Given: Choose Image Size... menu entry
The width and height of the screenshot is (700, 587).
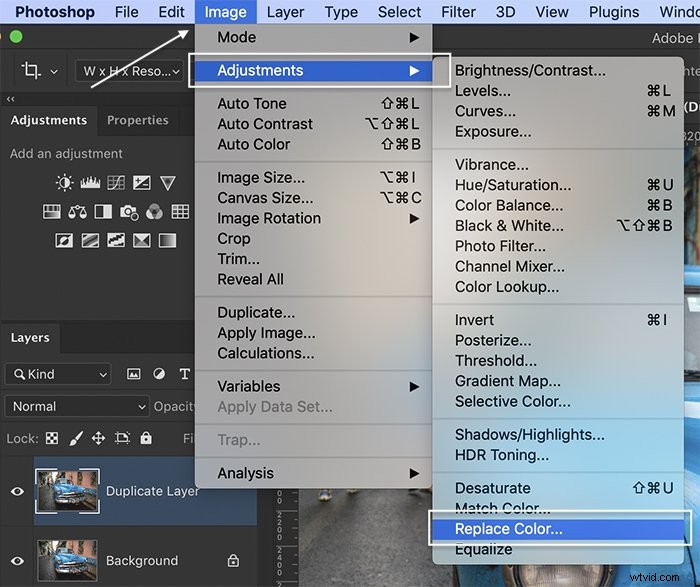Looking at the screenshot, I should click(313, 178).
